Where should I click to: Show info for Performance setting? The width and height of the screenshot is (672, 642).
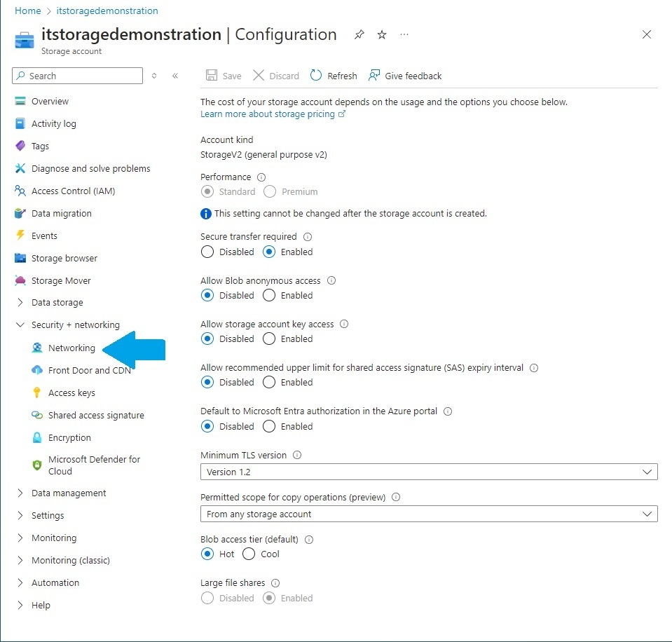tap(261, 177)
